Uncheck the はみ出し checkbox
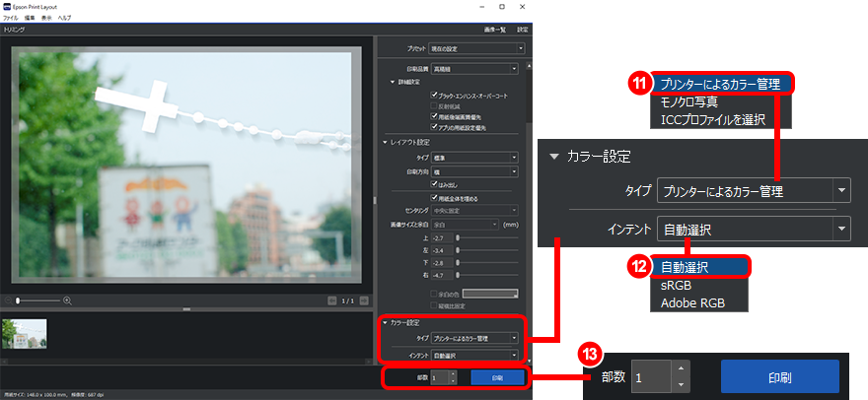The height and width of the screenshot is (400, 868). 433,183
